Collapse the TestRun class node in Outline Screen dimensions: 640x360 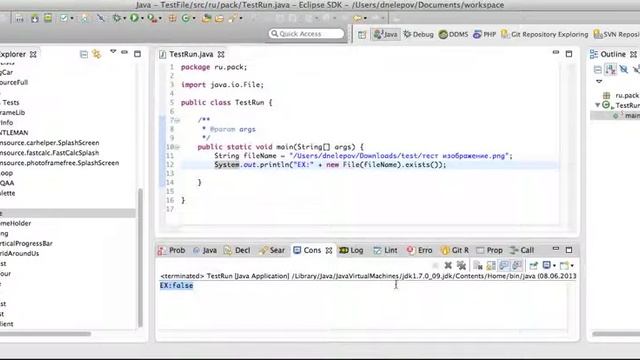point(598,105)
